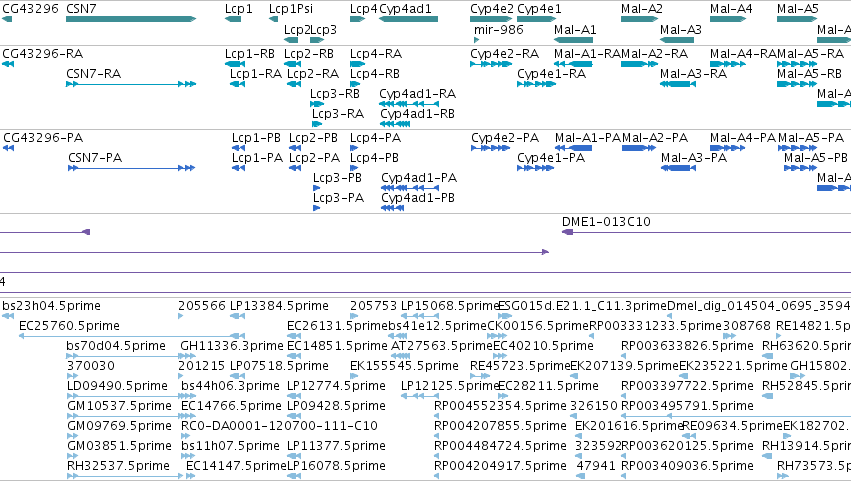Click the bs70d04.5prime EST label
Image resolution: width=851 pixels, height=481 pixels.
116,346
